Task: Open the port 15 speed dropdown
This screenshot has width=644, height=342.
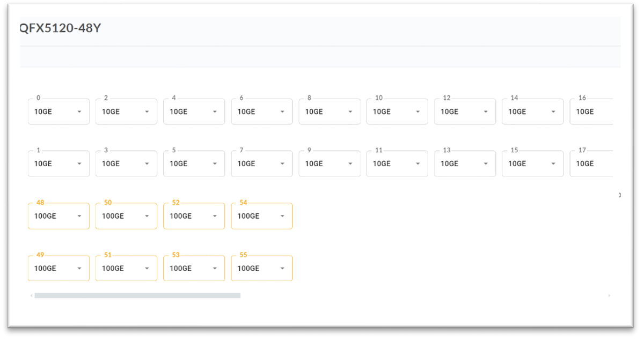Action: click(x=533, y=163)
